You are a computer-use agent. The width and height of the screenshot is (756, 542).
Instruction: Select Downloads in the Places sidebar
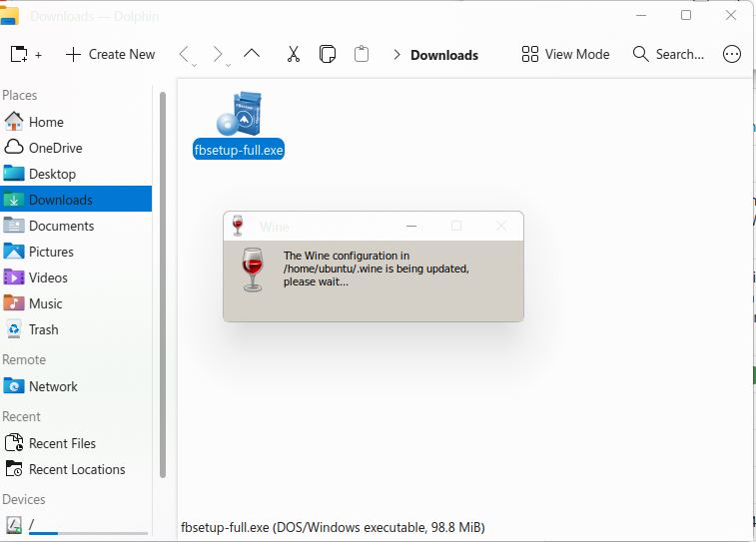pyautogui.click(x=76, y=200)
